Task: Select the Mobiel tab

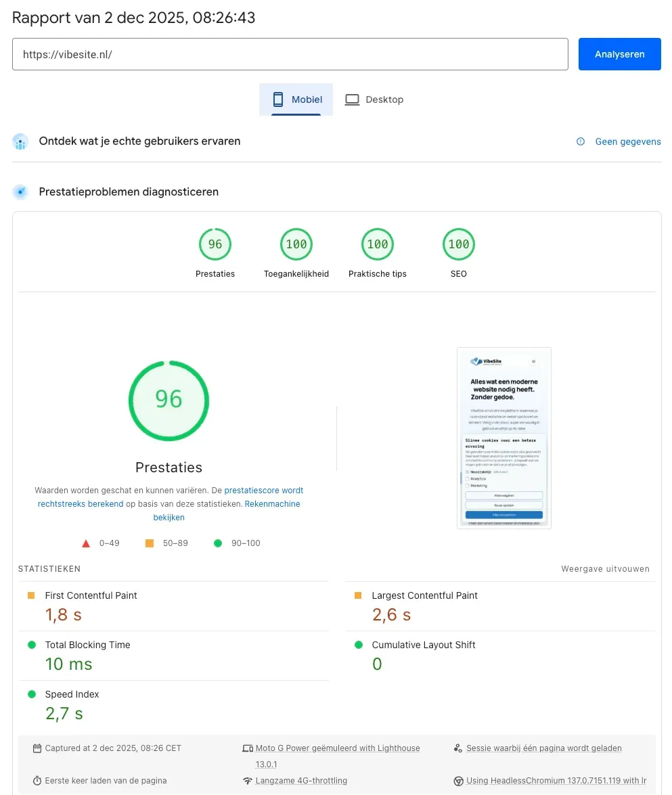Action: (296, 99)
